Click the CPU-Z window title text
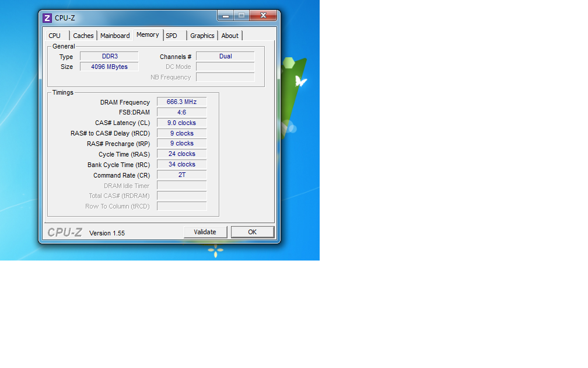 [65, 18]
